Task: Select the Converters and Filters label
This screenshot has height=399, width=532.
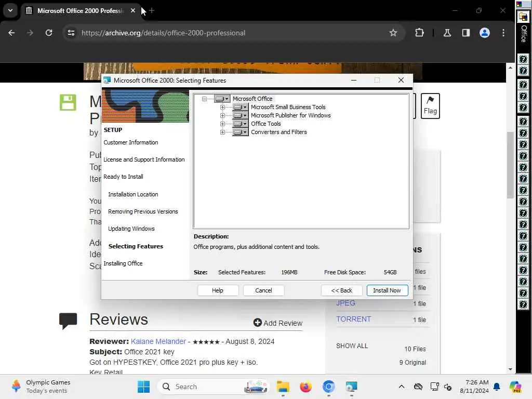Action: coord(279,132)
